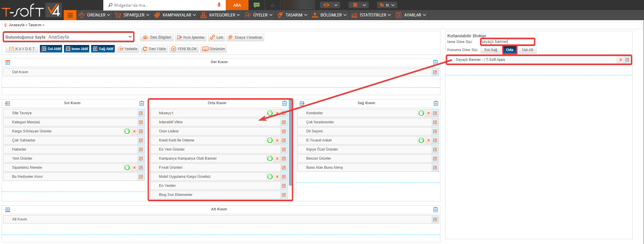644x244 pixels.
Task: Toggle the Sol Aktif column button
Action: (51, 49)
